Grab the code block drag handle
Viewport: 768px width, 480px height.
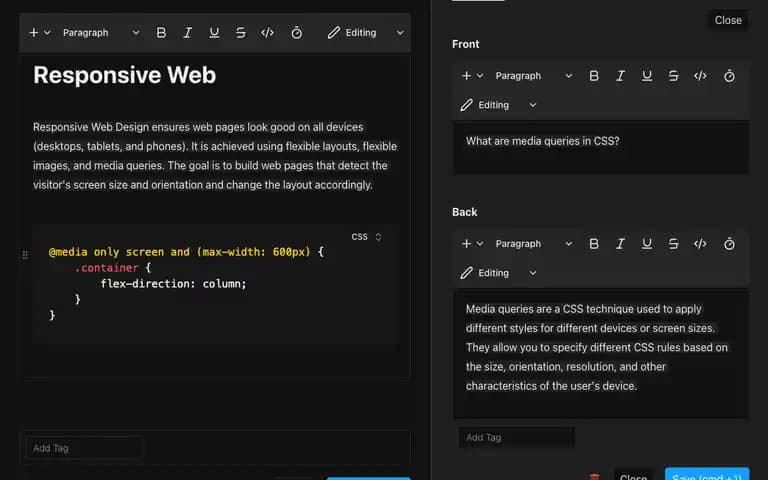click(x=25, y=255)
